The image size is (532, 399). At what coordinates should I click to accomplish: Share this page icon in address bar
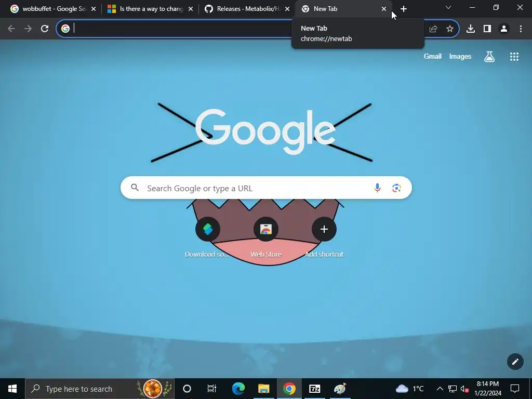coord(433,29)
